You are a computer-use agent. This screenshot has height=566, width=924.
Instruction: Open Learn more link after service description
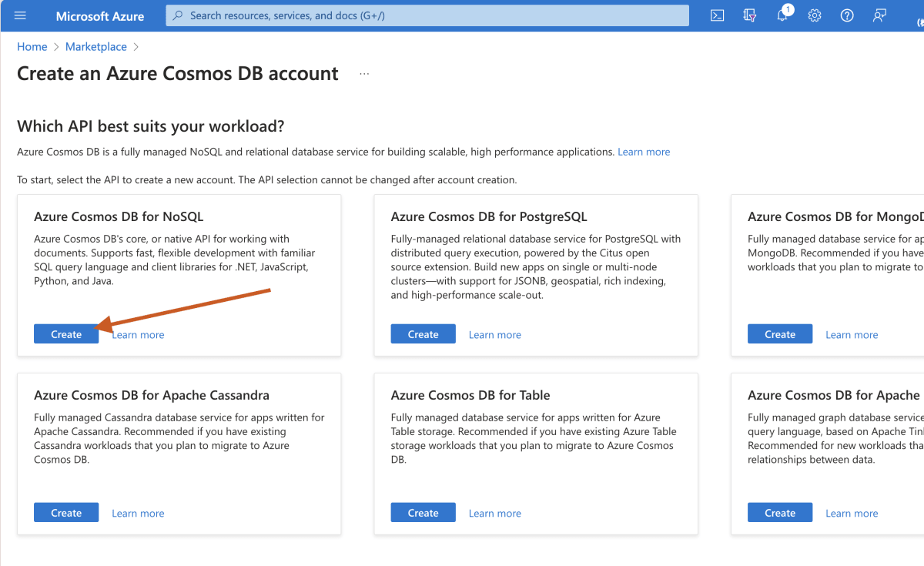click(644, 152)
